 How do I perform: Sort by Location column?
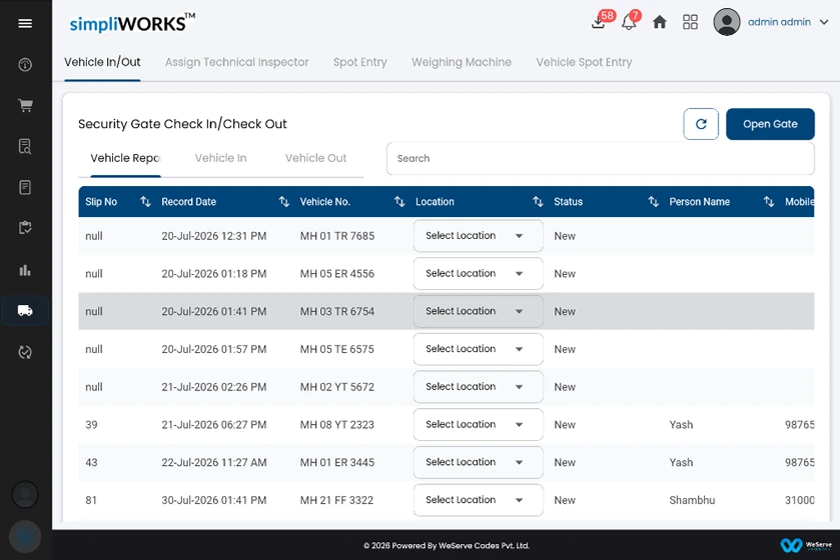[x=538, y=201]
